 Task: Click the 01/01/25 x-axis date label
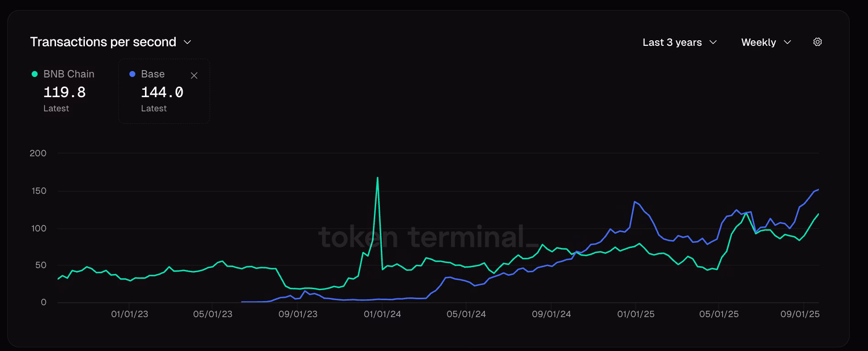click(635, 314)
